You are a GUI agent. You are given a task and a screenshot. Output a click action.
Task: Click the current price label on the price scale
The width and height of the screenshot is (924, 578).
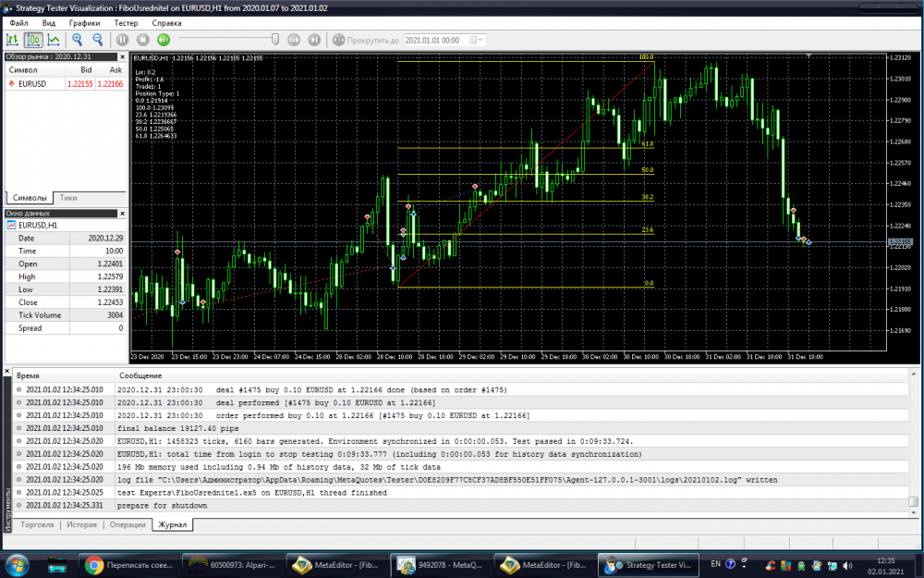point(900,241)
